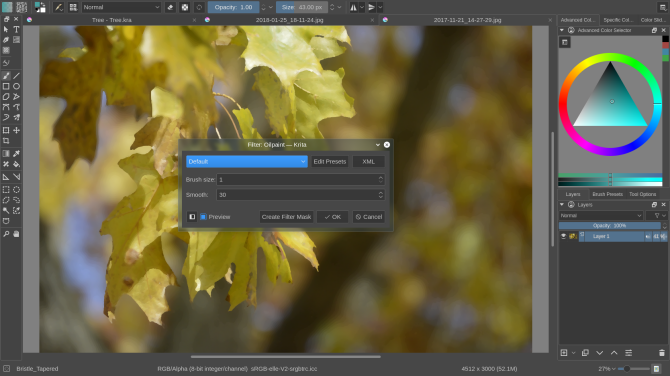Image resolution: width=670 pixels, height=376 pixels.
Task: Click Create Filter Mask button
Action: 286,217
